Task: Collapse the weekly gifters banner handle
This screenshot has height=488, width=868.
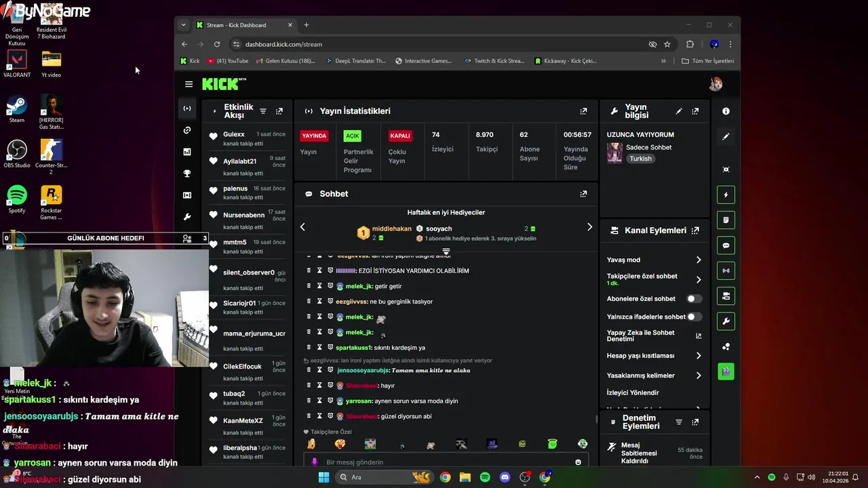Action: click(446, 251)
